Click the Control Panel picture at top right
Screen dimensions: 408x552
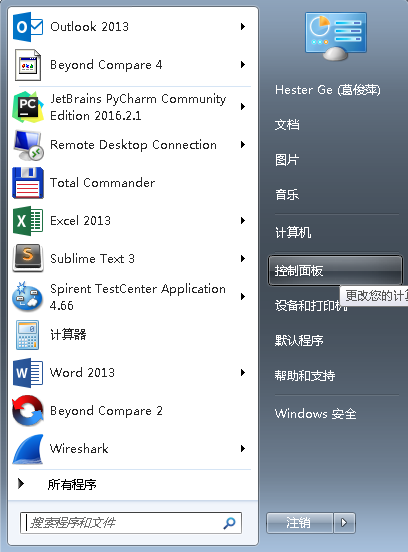pos(335,36)
